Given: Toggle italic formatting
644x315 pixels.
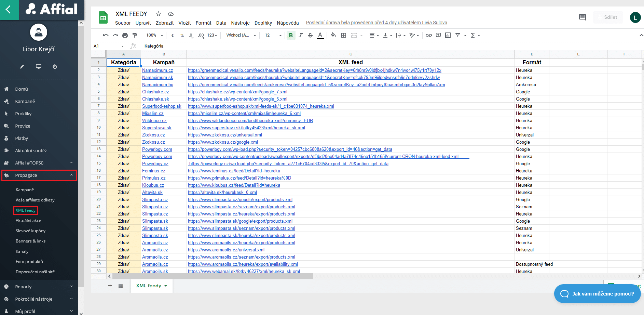Looking at the screenshot, I should pyautogui.click(x=301, y=35).
